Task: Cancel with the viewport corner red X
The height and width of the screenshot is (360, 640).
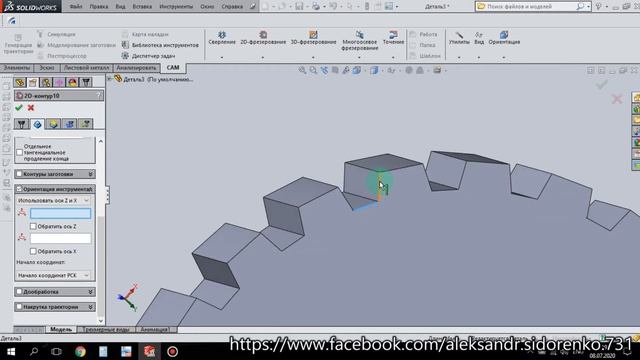Action: pos(617,98)
